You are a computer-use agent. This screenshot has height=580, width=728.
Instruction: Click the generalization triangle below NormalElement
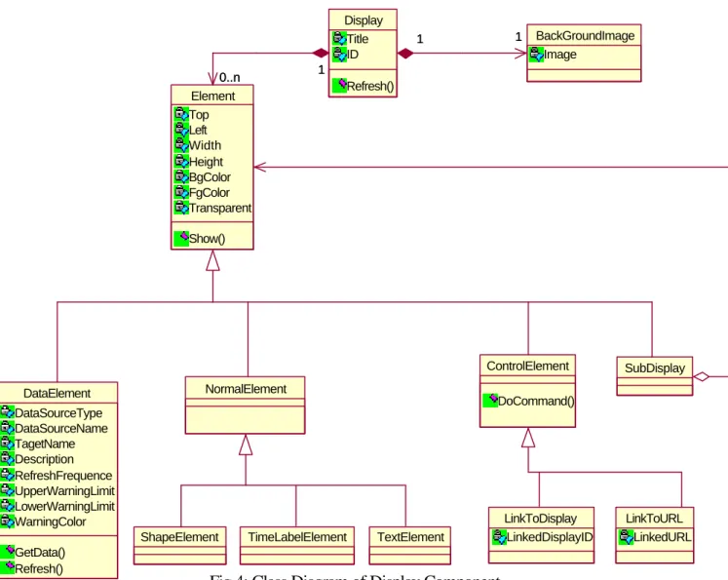click(246, 445)
